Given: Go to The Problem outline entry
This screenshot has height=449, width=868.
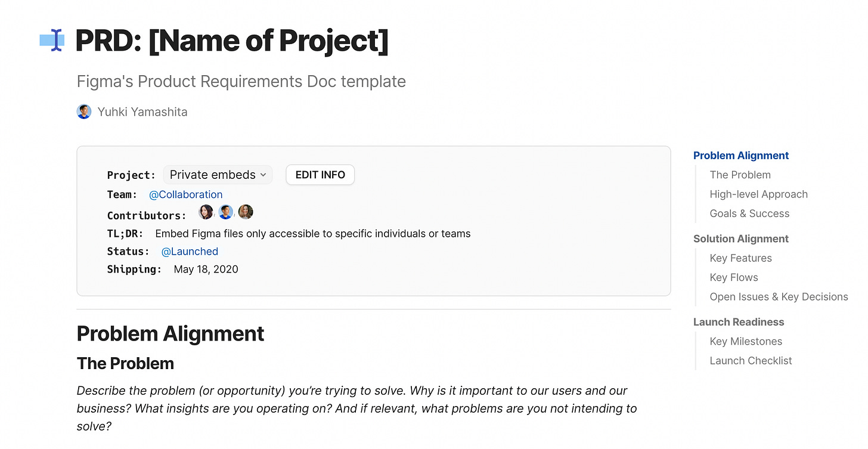Looking at the screenshot, I should pyautogui.click(x=740, y=175).
